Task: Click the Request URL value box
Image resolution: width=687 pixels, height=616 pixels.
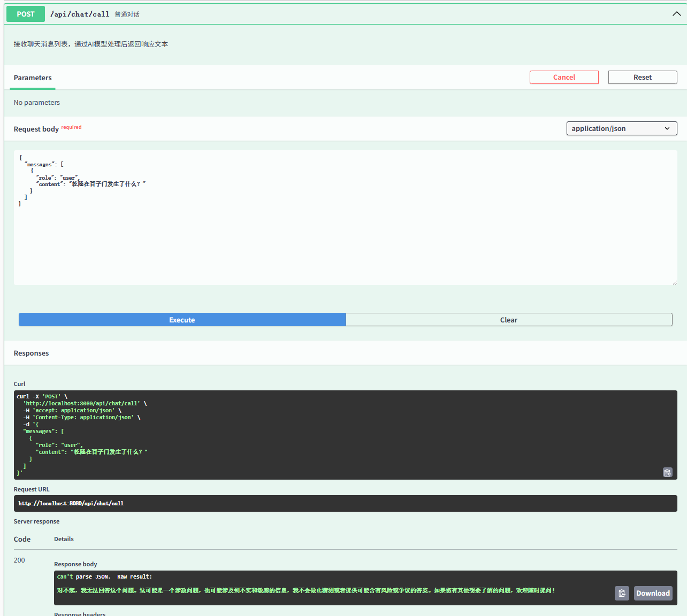Action: point(346,503)
